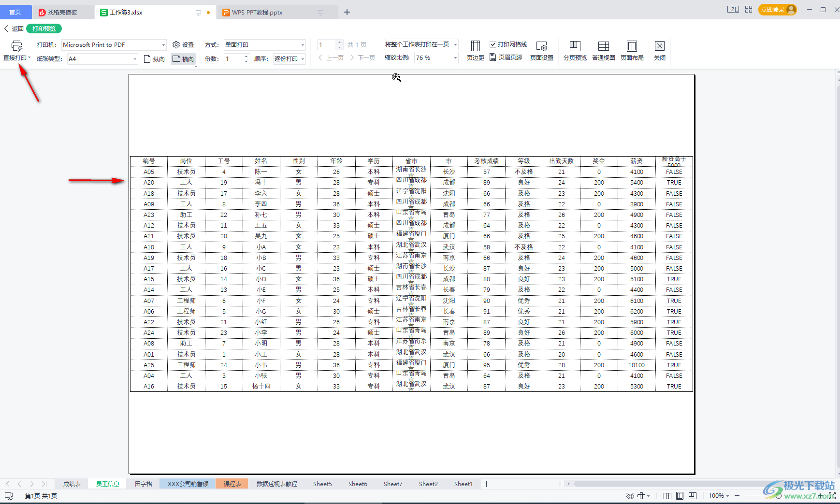Open the 页边距 margins tool

[476, 51]
